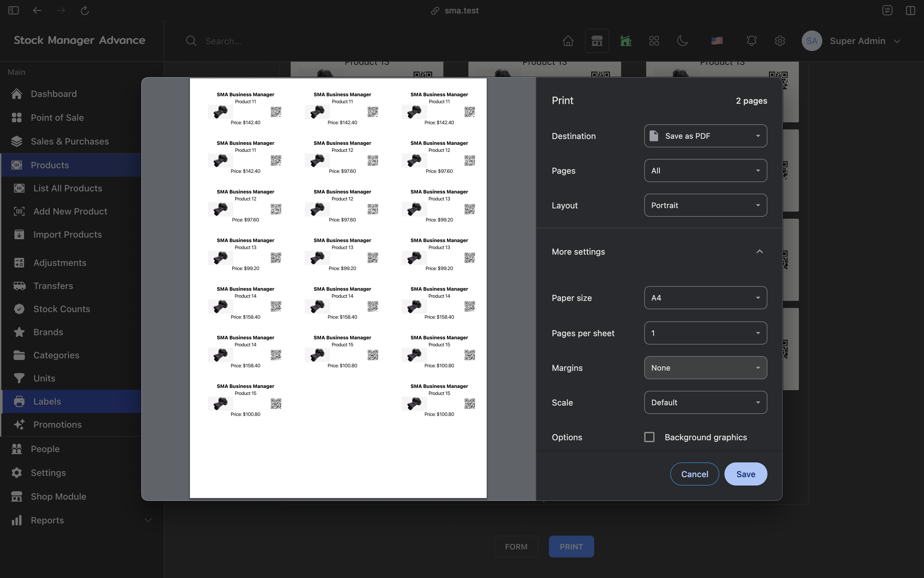The width and height of the screenshot is (924, 578).
Task: Open the apps grid icon
Action: [654, 40]
